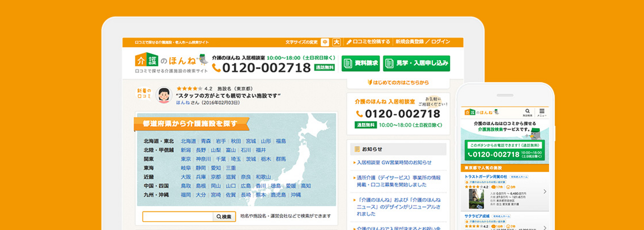Viewport: 644px width, 230px height.
Task: Select 鳥取 prefecture link
Action: tap(186, 186)
